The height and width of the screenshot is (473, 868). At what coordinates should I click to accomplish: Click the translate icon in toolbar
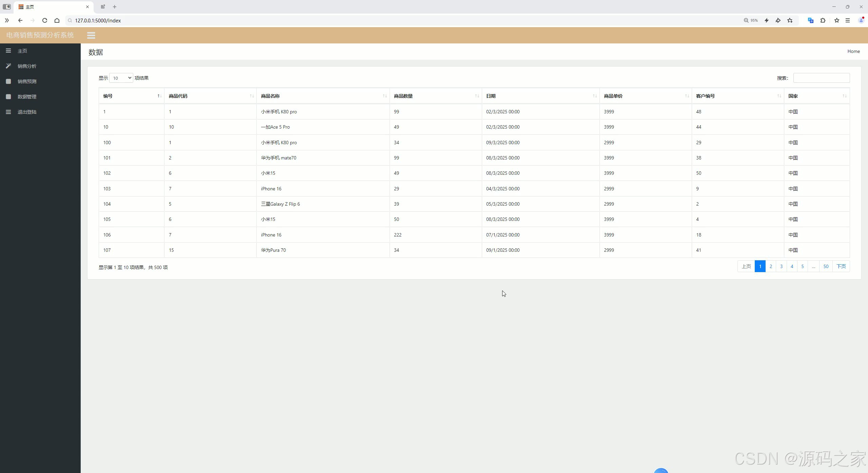tap(810, 20)
